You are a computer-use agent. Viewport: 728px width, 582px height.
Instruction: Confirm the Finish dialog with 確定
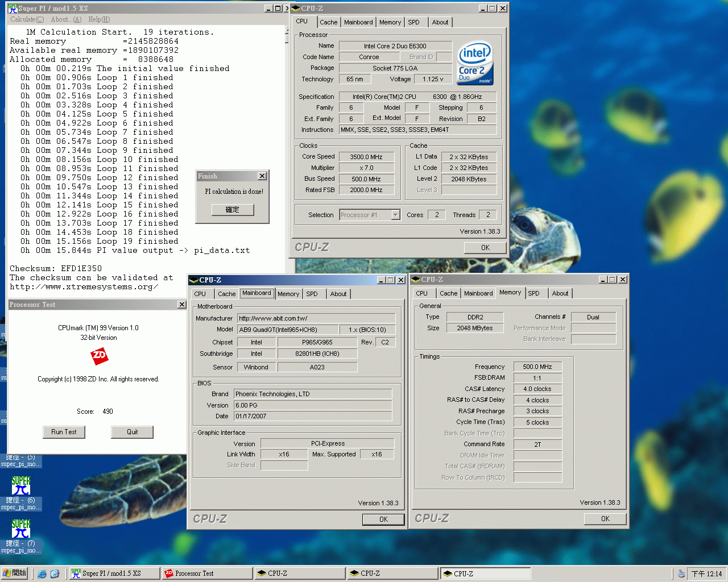pyautogui.click(x=233, y=210)
